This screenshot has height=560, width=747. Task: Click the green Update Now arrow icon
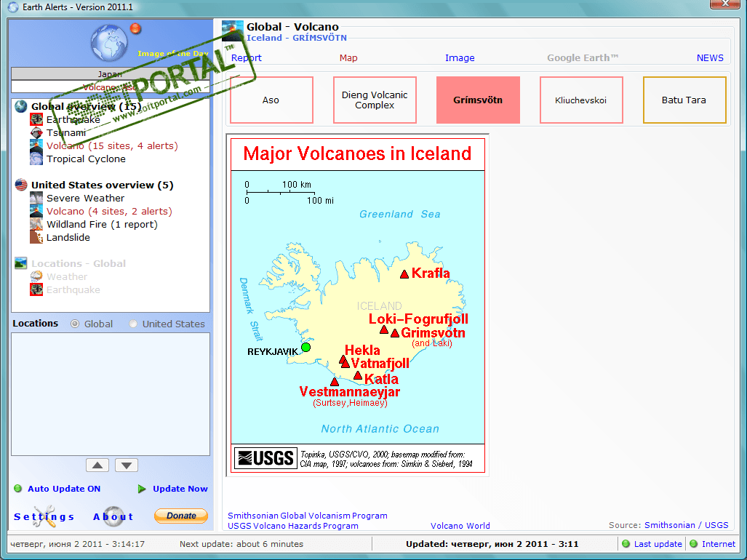click(142, 489)
